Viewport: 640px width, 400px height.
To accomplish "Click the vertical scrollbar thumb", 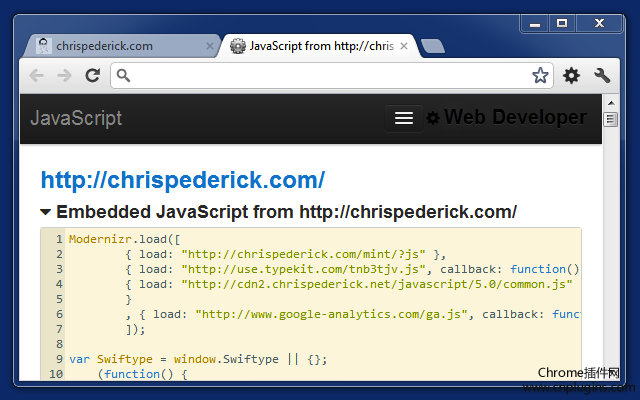I will tap(611, 119).
